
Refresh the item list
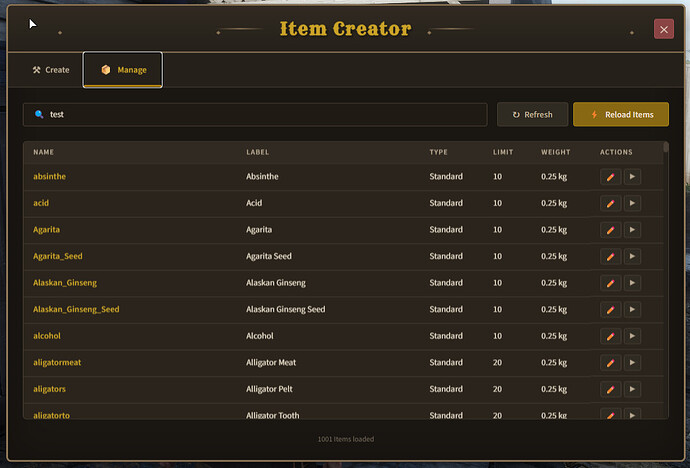(x=532, y=114)
